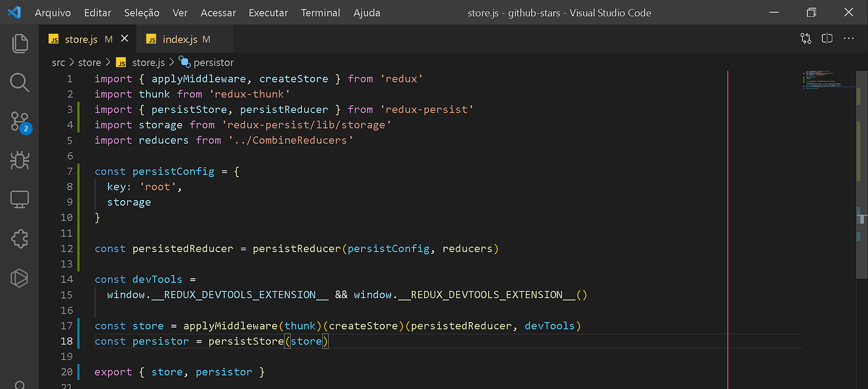Viewport: 868px width, 389px height.
Task: Click the JS file icon on index.js tab
Action: [x=151, y=40]
